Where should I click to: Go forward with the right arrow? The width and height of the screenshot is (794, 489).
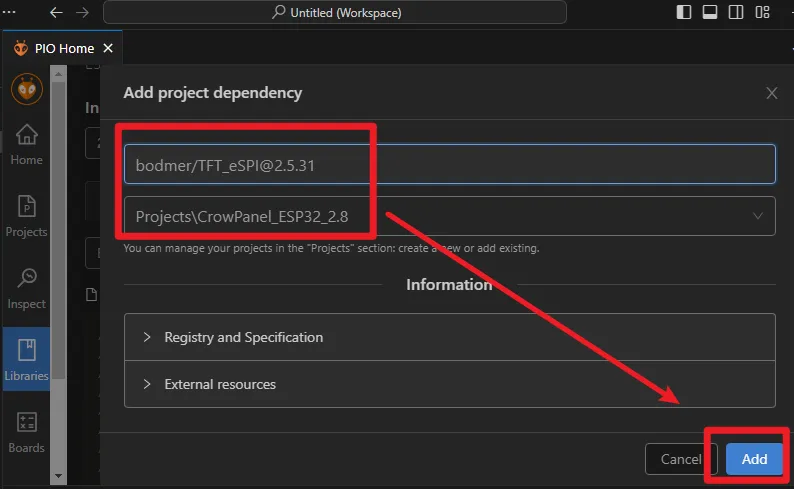[82, 12]
